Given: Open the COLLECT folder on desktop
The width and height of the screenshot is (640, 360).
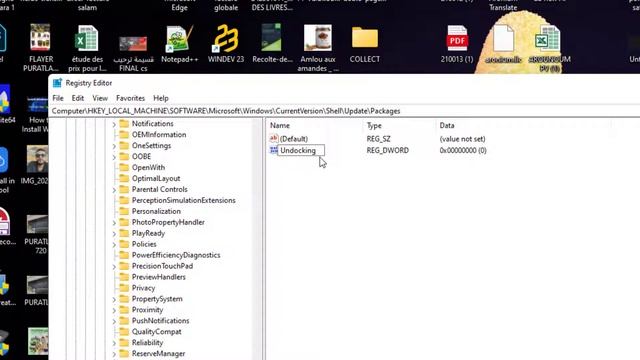Looking at the screenshot, I should pyautogui.click(x=365, y=38).
